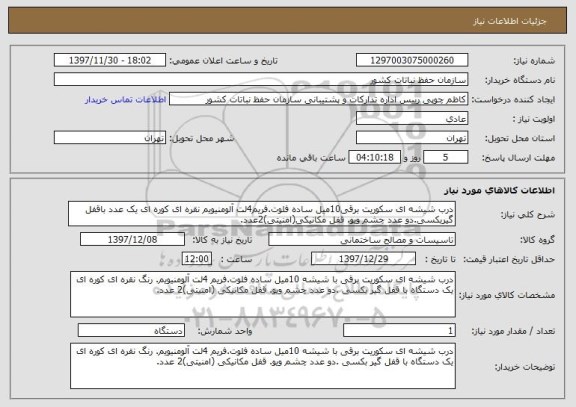Click the شرح کلی نیاز label
This screenshot has width=576, height=407.
pos(528,215)
